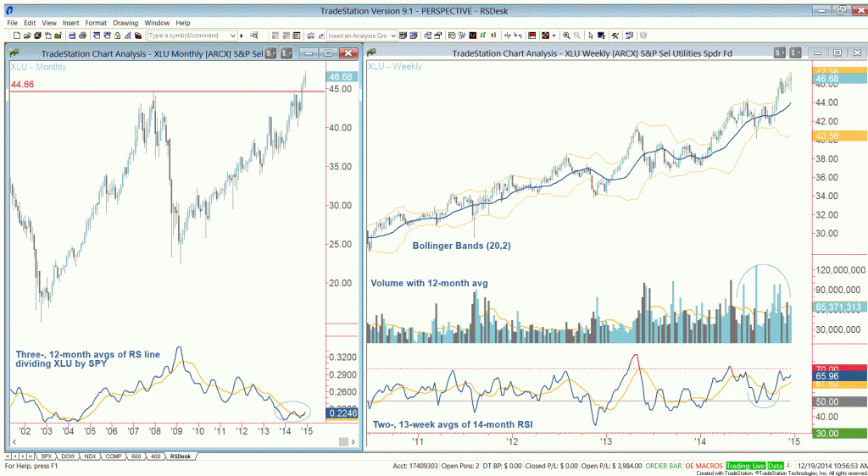868x476 pixels.
Task: Click the zoom in magnifier icon
Action: (x=566, y=36)
